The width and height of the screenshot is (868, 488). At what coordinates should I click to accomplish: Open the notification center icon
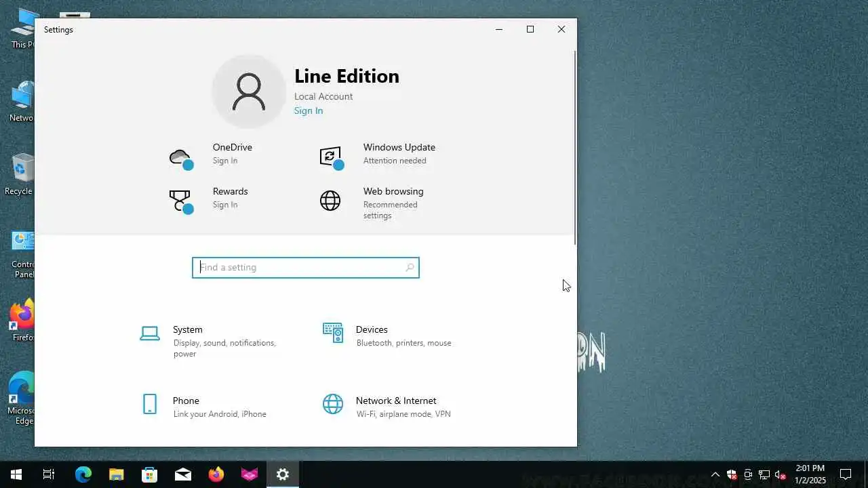pyautogui.click(x=846, y=474)
